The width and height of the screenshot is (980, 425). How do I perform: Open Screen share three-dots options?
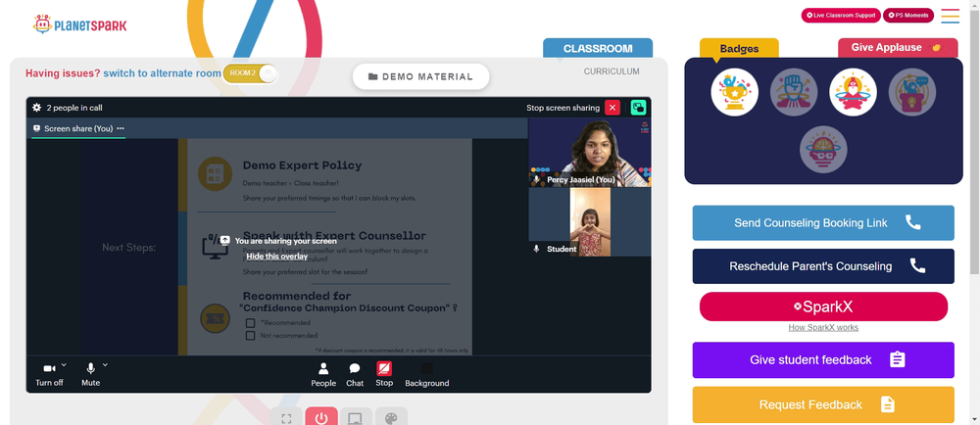pyautogui.click(x=120, y=128)
